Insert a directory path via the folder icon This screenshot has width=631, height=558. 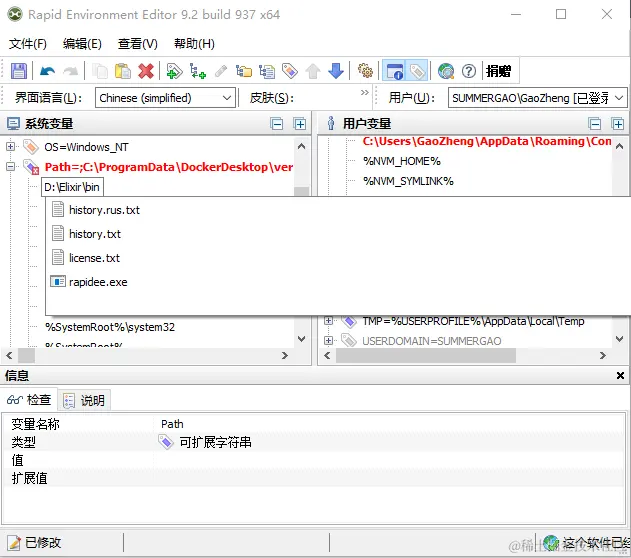pyautogui.click(x=243, y=71)
